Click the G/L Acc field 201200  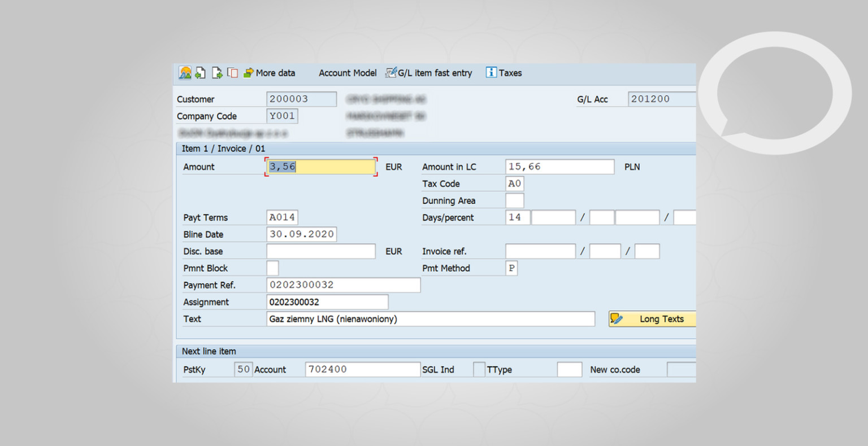(662, 99)
